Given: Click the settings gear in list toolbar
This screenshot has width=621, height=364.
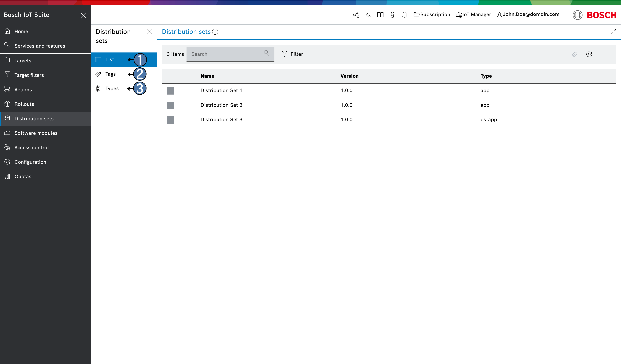Looking at the screenshot, I should pos(589,54).
